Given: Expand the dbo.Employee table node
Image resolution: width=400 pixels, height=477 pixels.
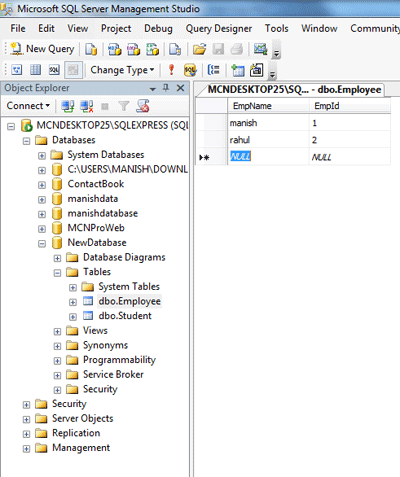Looking at the screenshot, I should pos(73,302).
